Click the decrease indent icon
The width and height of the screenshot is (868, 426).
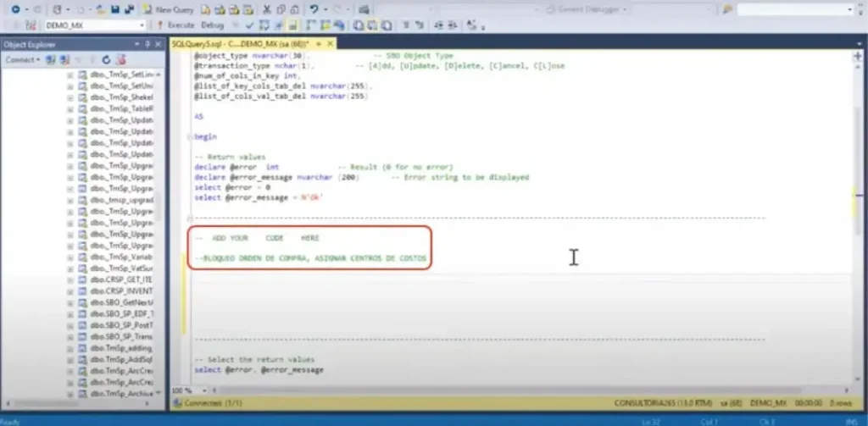point(439,25)
